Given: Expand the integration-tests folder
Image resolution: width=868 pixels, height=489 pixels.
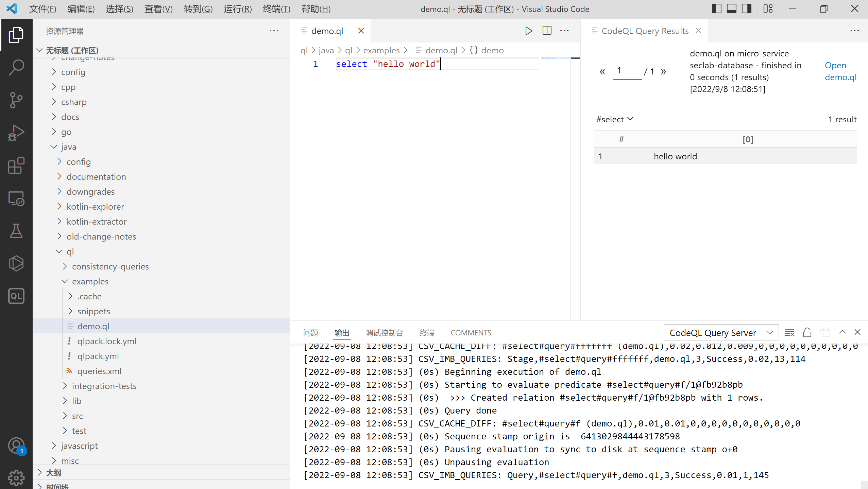Looking at the screenshot, I should (65, 386).
